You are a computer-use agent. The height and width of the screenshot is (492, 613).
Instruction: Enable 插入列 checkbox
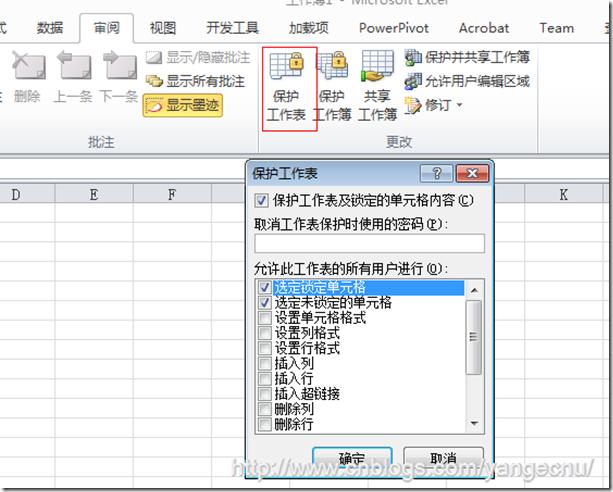pyautogui.click(x=265, y=363)
